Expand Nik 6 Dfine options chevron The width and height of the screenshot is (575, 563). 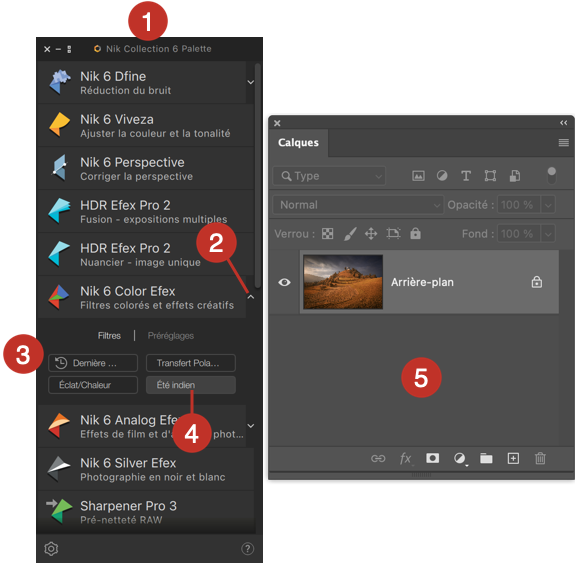point(251,82)
